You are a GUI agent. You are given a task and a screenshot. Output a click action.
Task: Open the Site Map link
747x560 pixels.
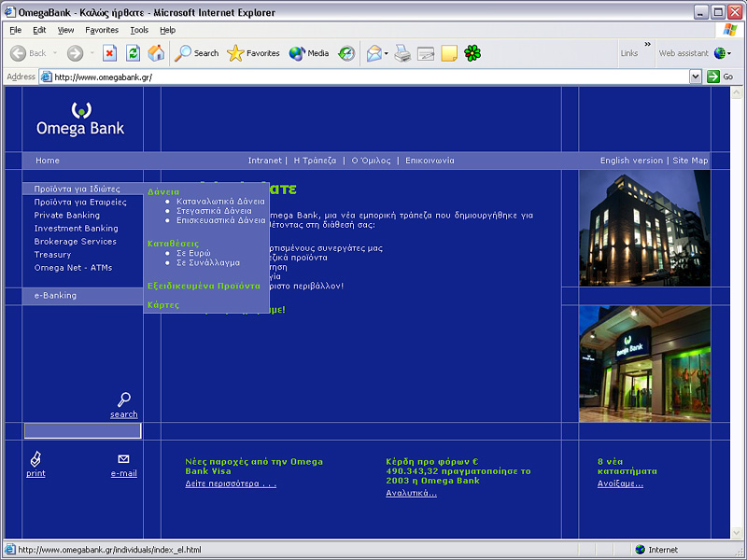pos(690,161)
